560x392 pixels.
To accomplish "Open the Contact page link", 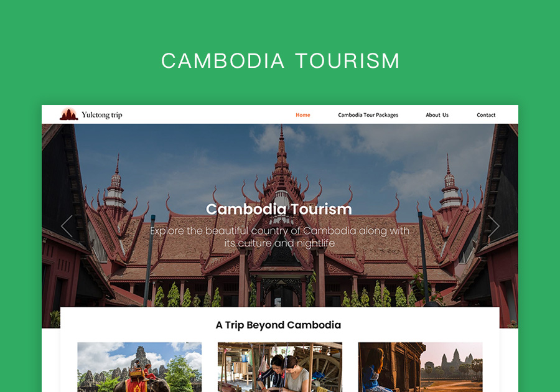I will (486, 115).
